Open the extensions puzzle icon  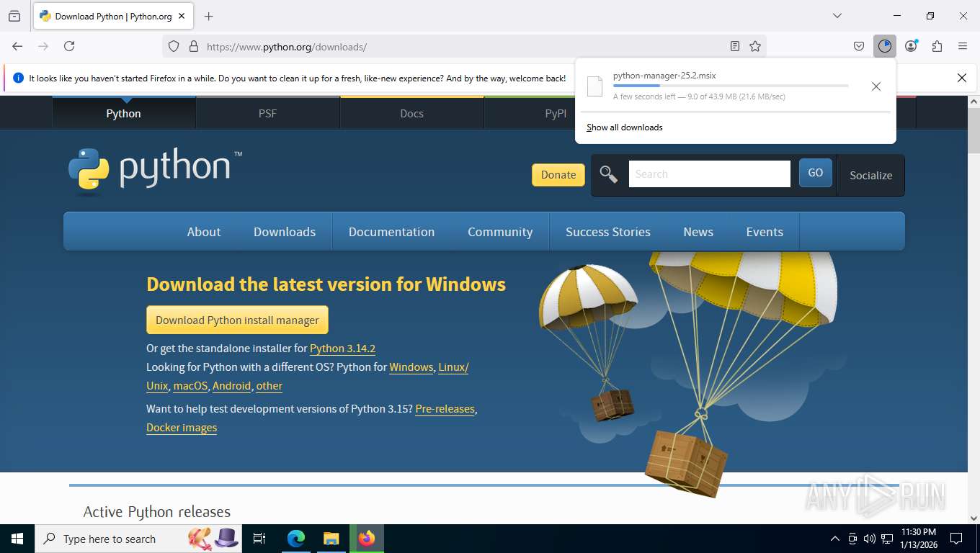(937, 46)
